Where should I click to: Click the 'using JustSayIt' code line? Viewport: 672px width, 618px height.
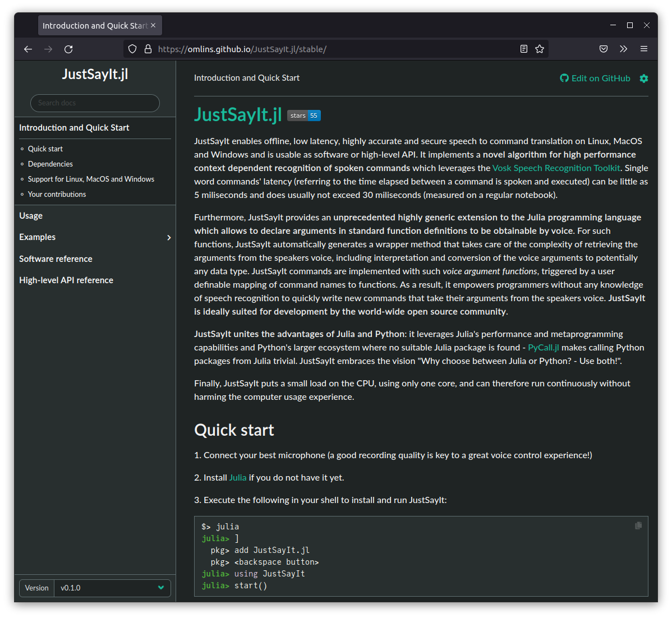(270, 574)
